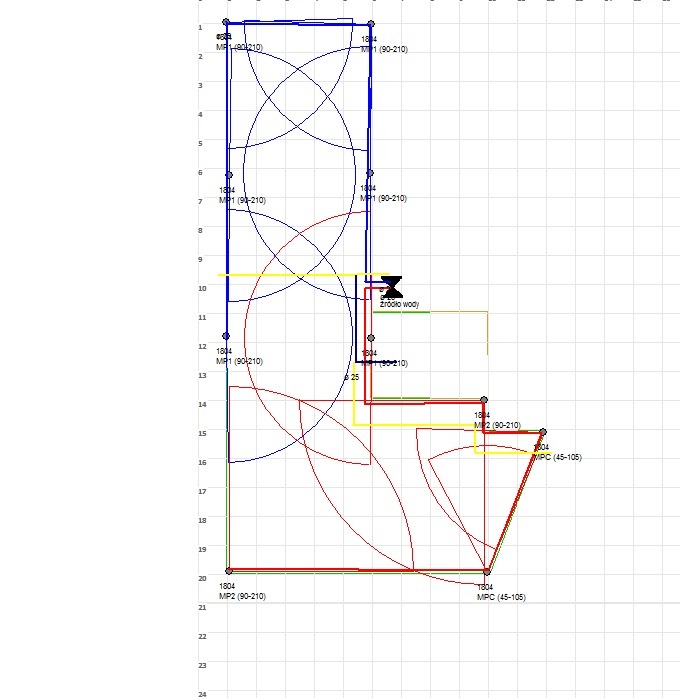Click row number 1 on the ruler
Screen dimensions: 680x698
point(202,27)
